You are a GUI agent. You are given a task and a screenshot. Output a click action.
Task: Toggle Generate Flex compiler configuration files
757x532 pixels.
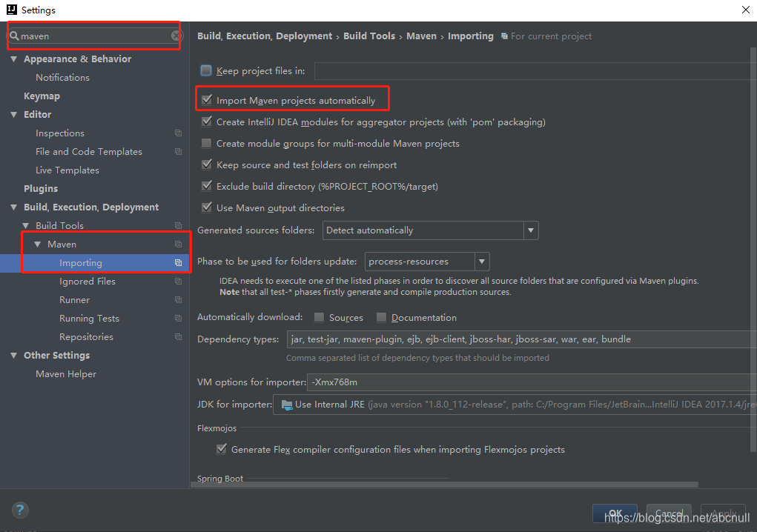(x=222, y=450)
